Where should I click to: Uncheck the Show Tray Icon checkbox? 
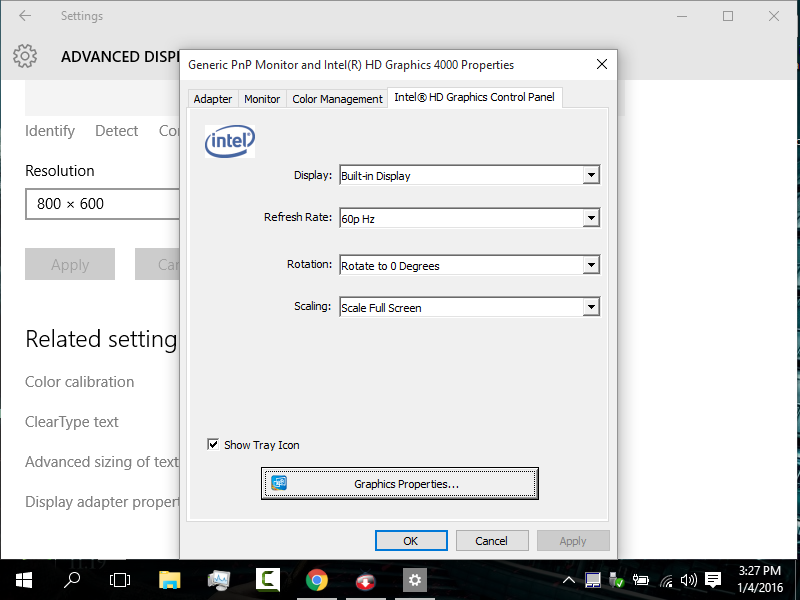(x=214, y=444)
